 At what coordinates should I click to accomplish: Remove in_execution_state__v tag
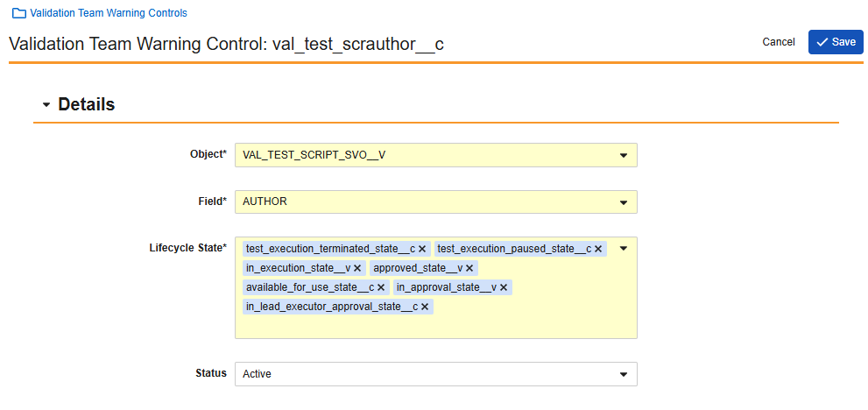[x=359, y=268]
